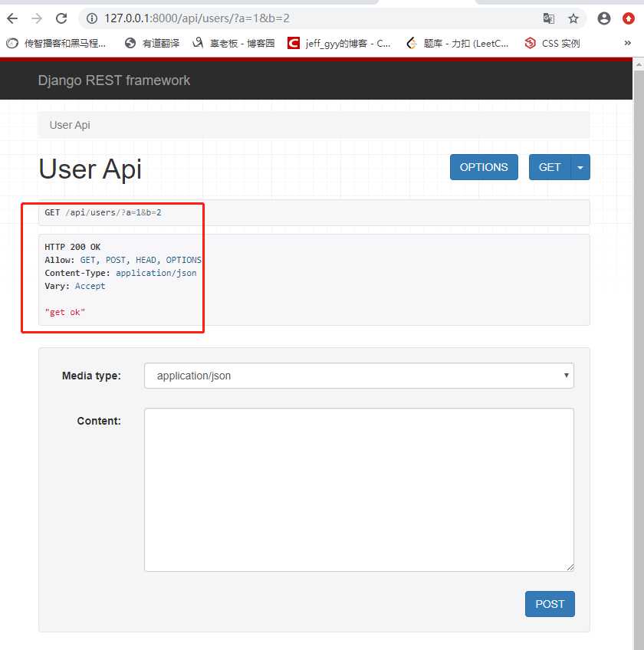Reload the page with the refresh icon
Screen dimensions: 644x650
(61, 18)
